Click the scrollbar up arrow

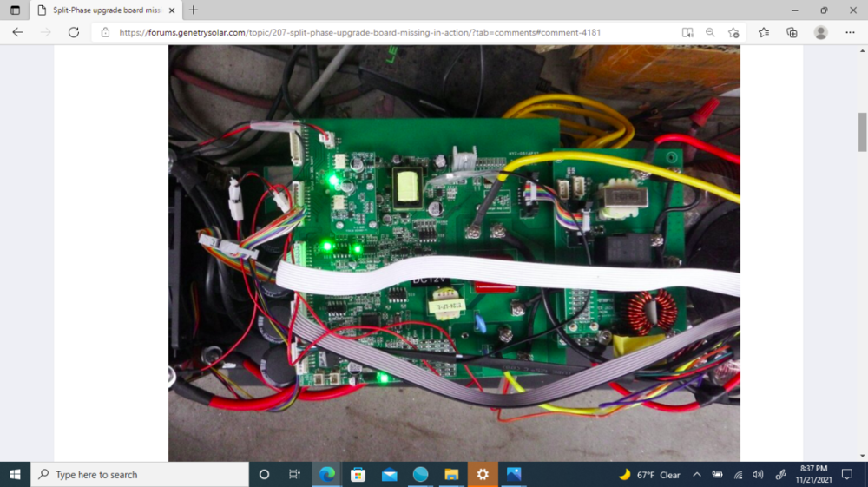(x=862, y=50)
